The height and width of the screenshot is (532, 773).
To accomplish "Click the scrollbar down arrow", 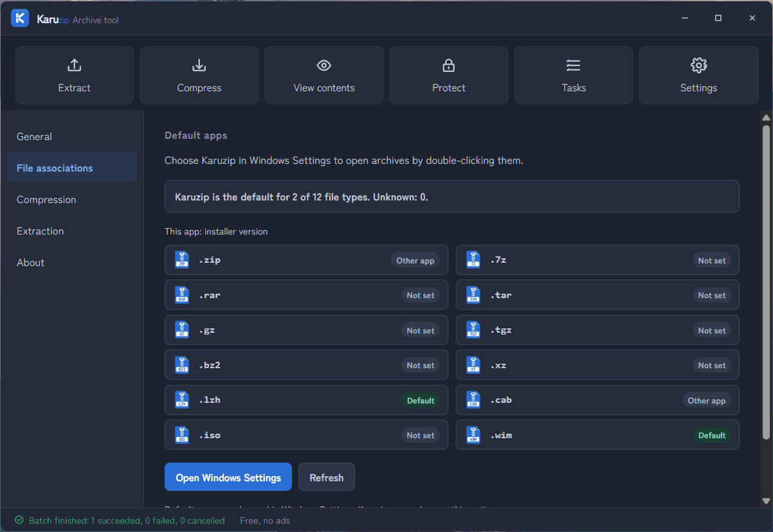I will (765, 501).
